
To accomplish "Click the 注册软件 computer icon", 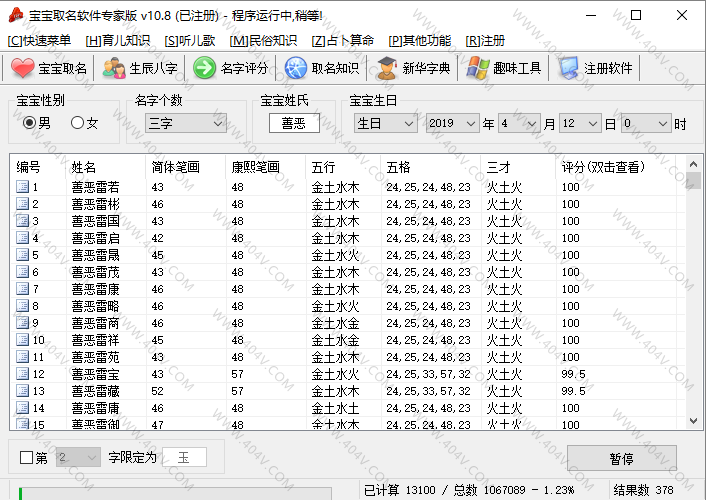I will (569, 68).
